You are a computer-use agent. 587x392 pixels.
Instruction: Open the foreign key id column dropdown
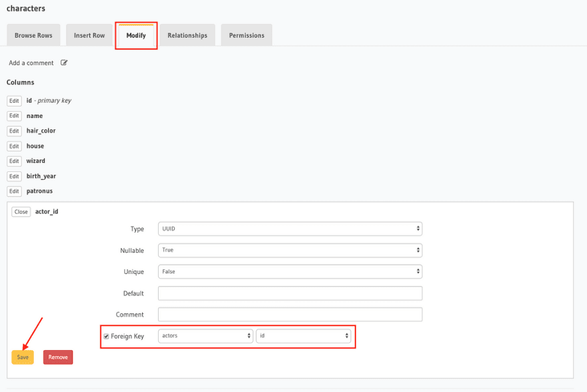tap(304, 336)
